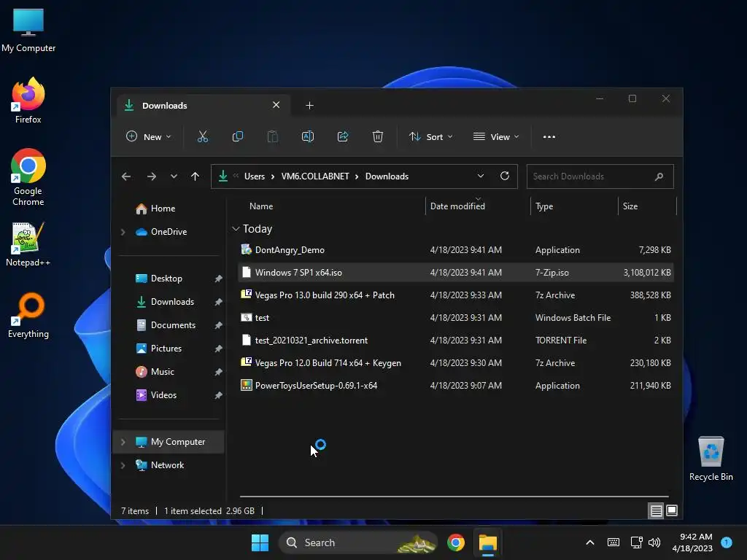
Task: Collapse the Today group
Action: [x=236, y=229]
